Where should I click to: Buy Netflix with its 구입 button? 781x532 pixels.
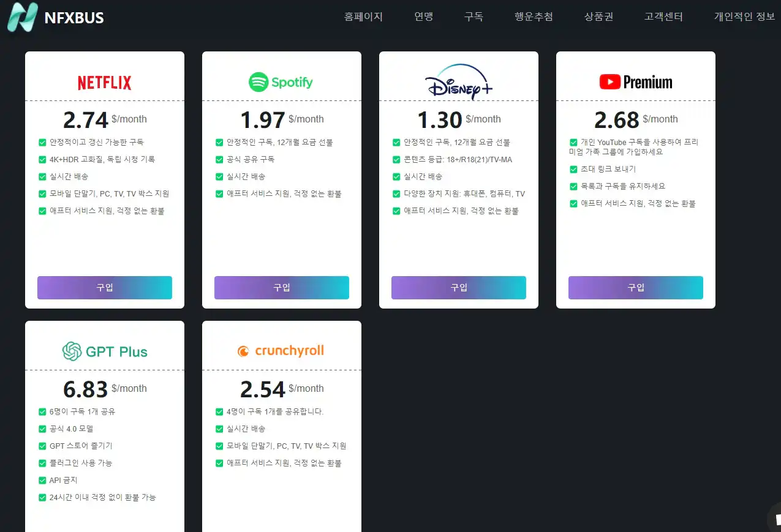[105, 288]
